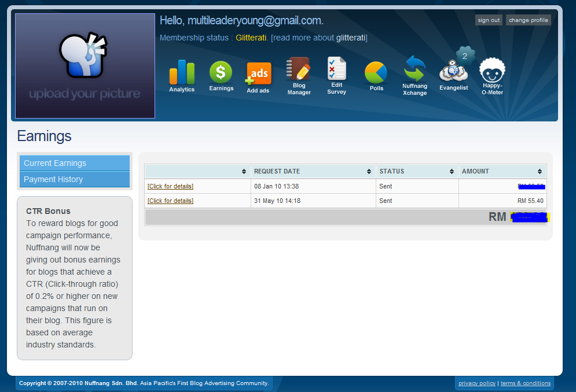
Task: Click for details on 08 Jan 10 payment
Action: coord(170,186)
